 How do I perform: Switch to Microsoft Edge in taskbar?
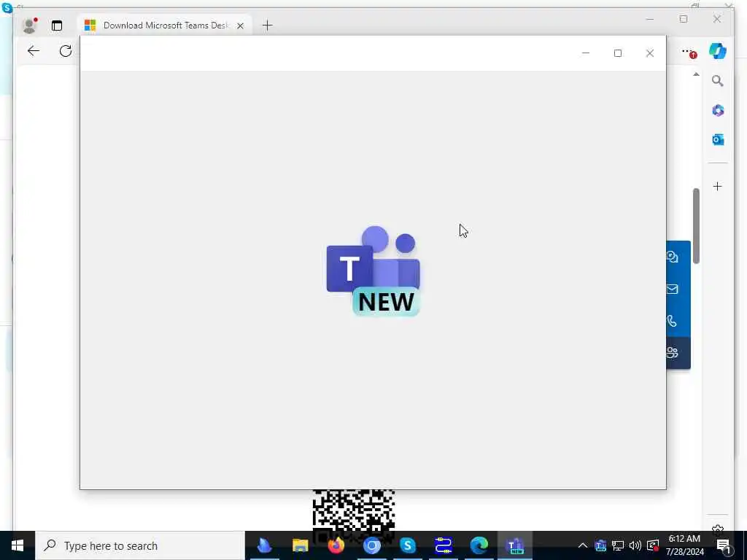[479, 545]
